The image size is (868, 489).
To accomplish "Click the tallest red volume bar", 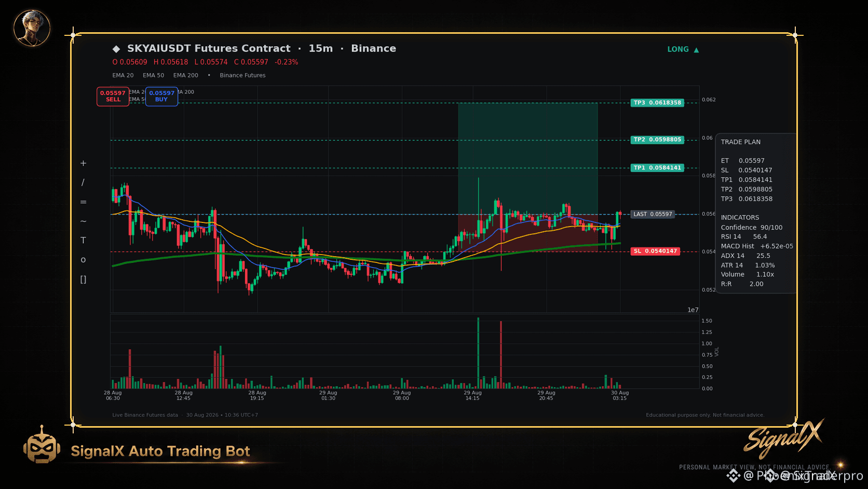I will [x=501, y=355].
